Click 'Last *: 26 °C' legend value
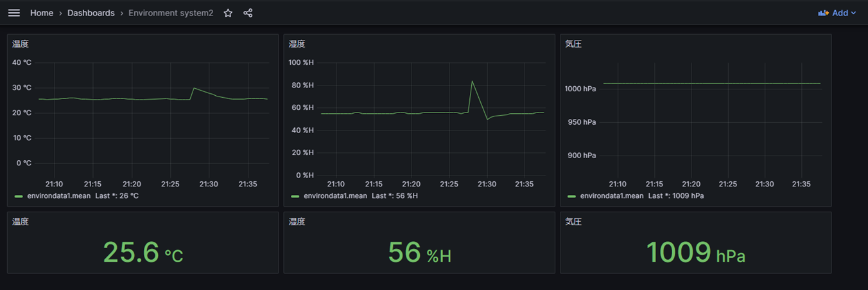The height and width of the screenshot is (290, 868). click(x=117, y=195)
